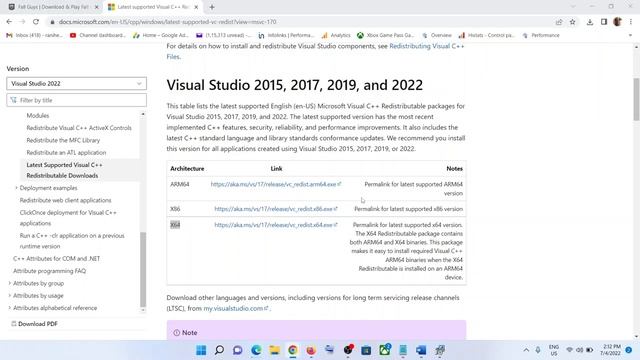Open File Explorer from the taskbar
The image size is (640, 360).
coord(274,350)
